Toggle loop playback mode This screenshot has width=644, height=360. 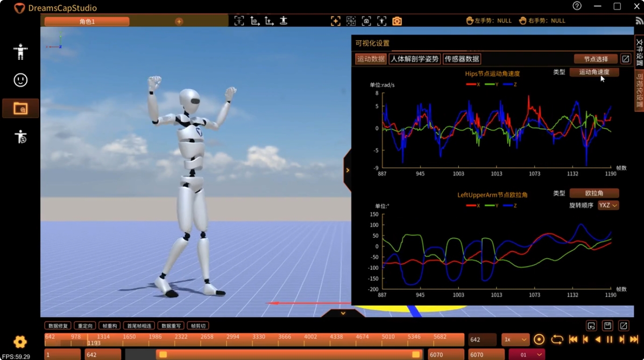click(557, 339)
